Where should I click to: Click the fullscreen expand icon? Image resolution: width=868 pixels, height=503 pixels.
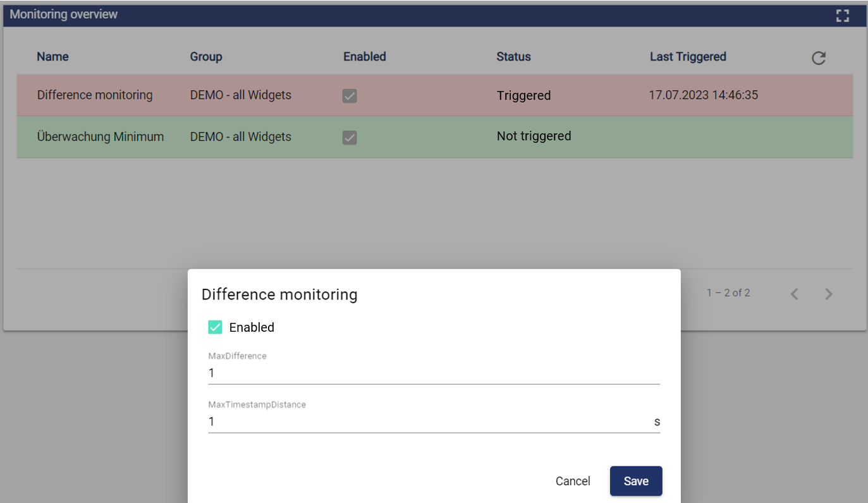842,16
